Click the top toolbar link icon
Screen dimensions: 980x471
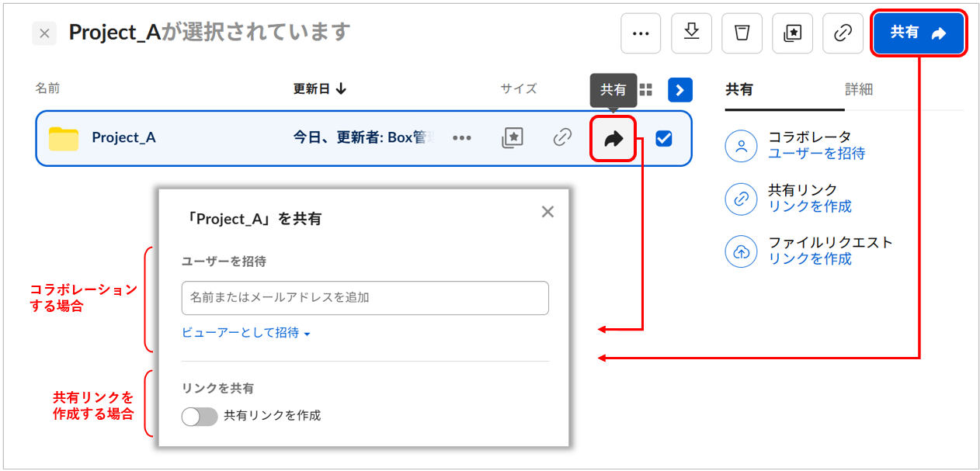[843, 33]
